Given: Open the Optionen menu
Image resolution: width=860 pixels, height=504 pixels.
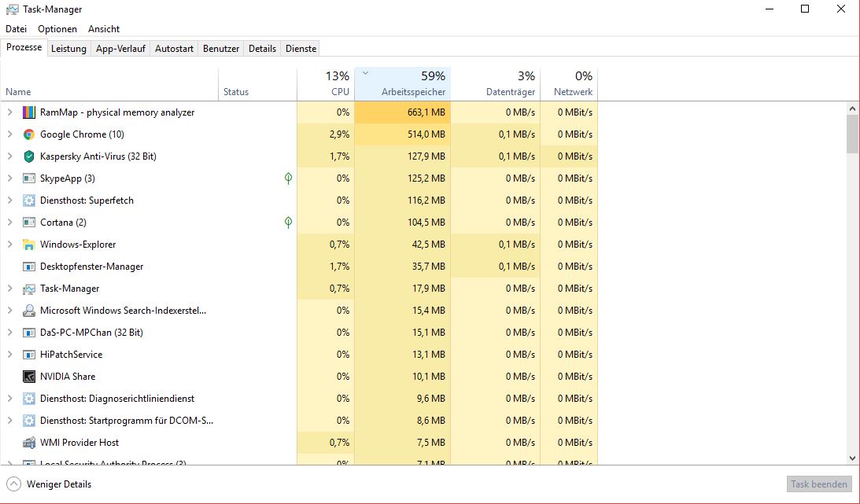Looking at the screenshot, I should 57,29.
